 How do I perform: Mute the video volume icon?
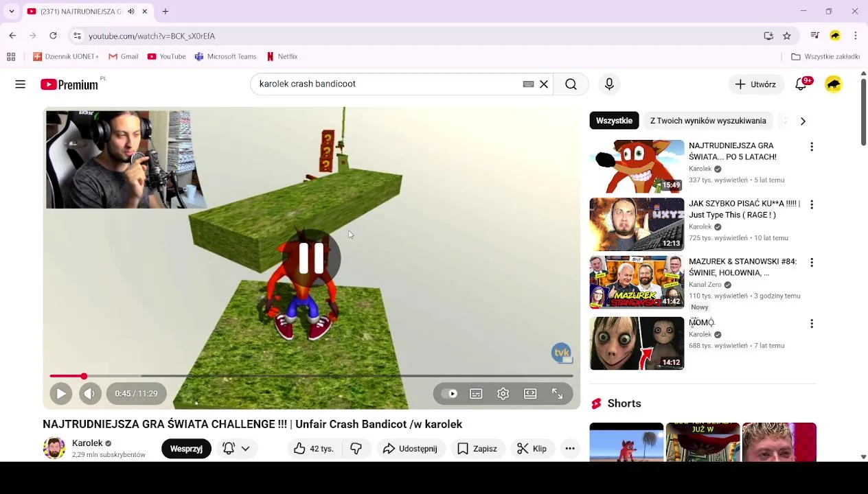pos(89,394)
